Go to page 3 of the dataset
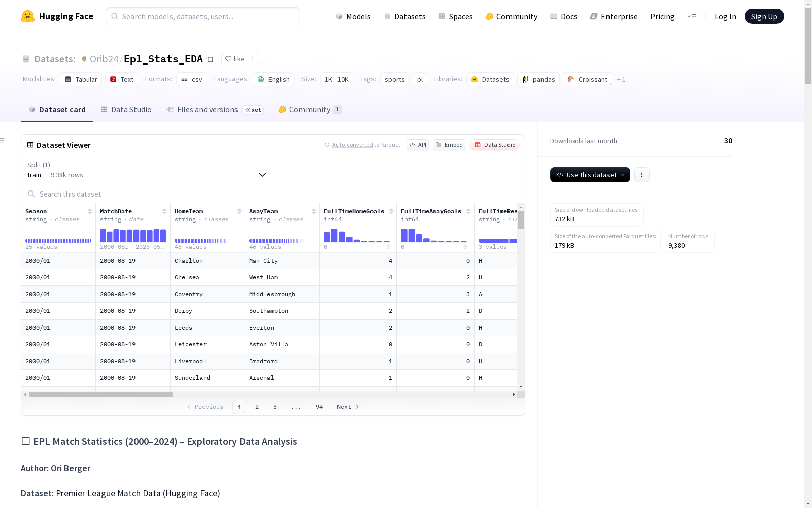The image size is (812, 508). coord(275,407)
